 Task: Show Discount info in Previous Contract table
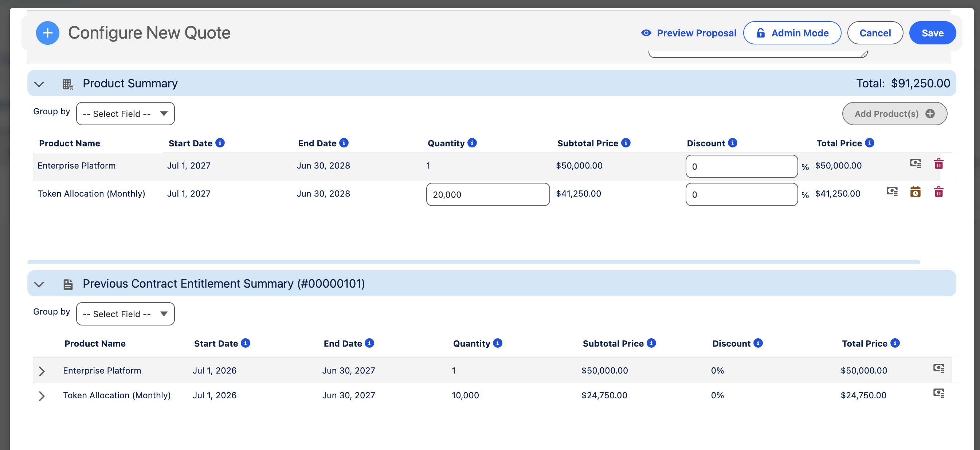coord(758,343)
